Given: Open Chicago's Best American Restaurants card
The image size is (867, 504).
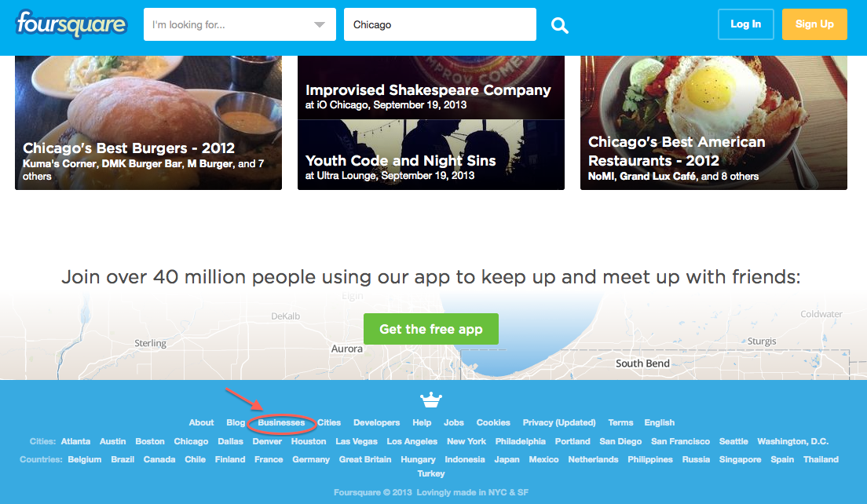Looking at the screenshot, I should point(713,122).
